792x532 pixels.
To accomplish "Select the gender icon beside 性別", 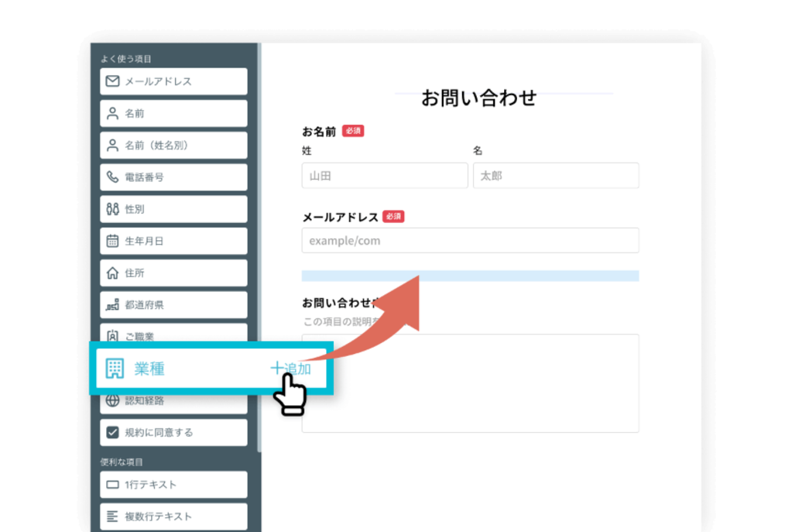I will pyautogui.click(x=112, y=209).
